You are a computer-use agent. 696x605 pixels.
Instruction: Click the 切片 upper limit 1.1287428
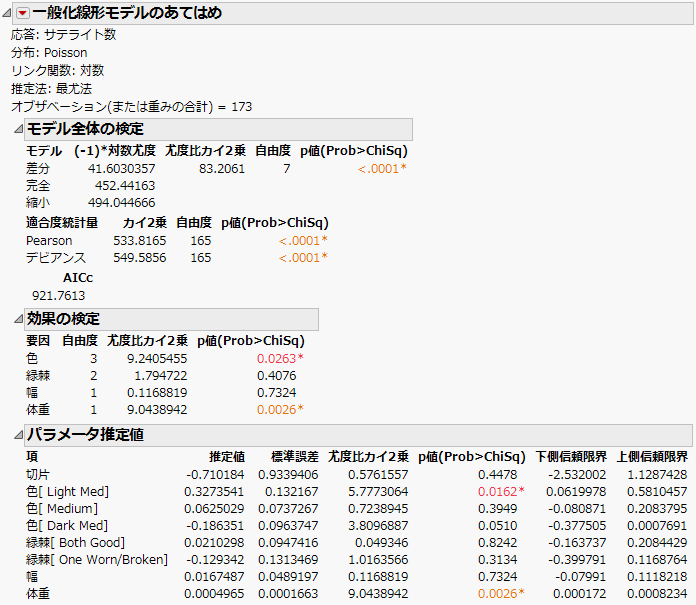click(657, 475)
